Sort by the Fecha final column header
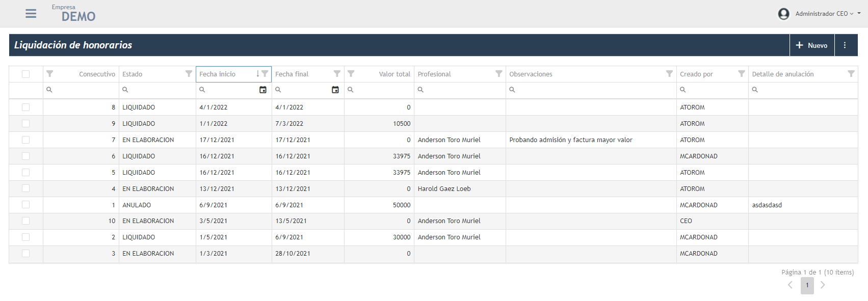868x301 pixels. [292, 74]
